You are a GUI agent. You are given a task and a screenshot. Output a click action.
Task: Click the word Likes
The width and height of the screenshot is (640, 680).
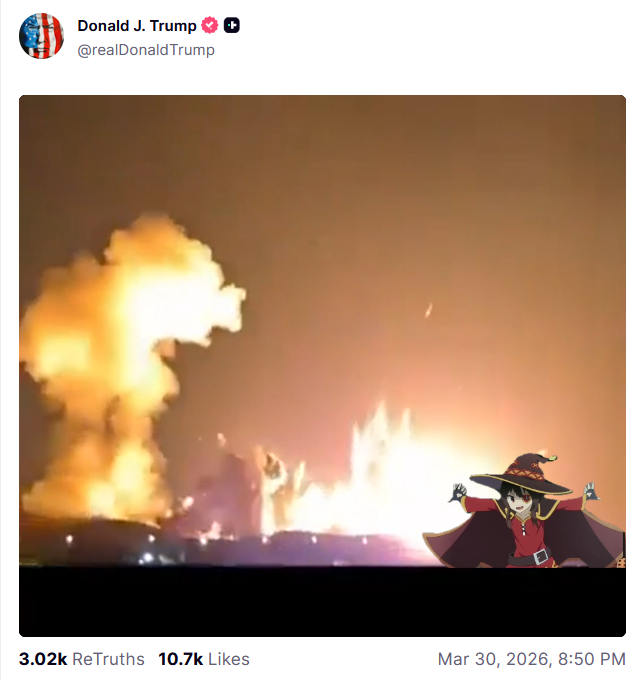click(x=229, y=659)
